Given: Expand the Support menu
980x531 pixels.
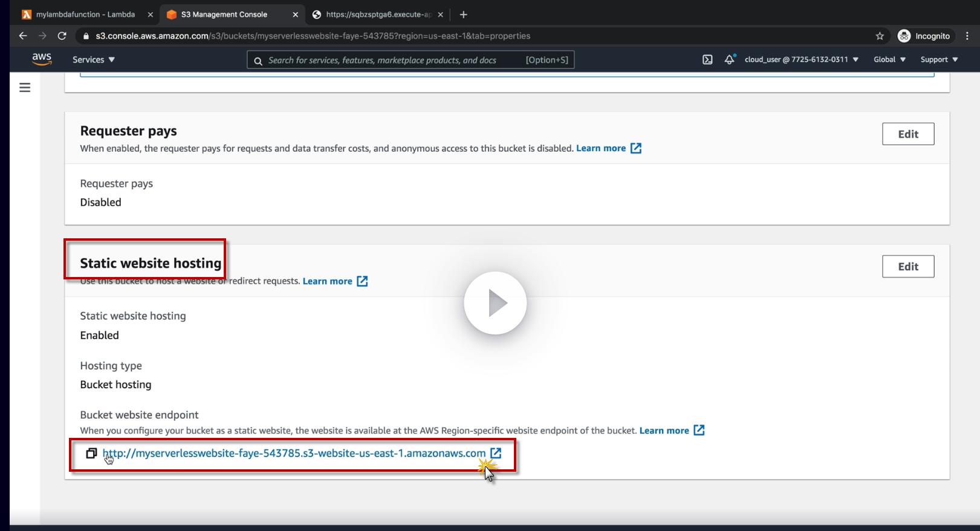Looking at the screenshot, I should (x=939, y=59).
